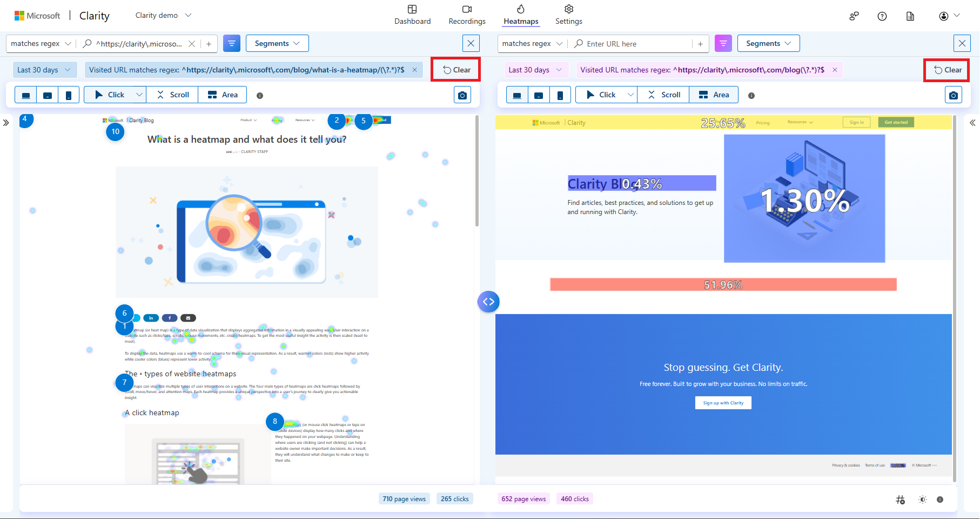Click heatmap marker number 6
Image resolution: width=980 pixels, height=519 pixels.
124,313
